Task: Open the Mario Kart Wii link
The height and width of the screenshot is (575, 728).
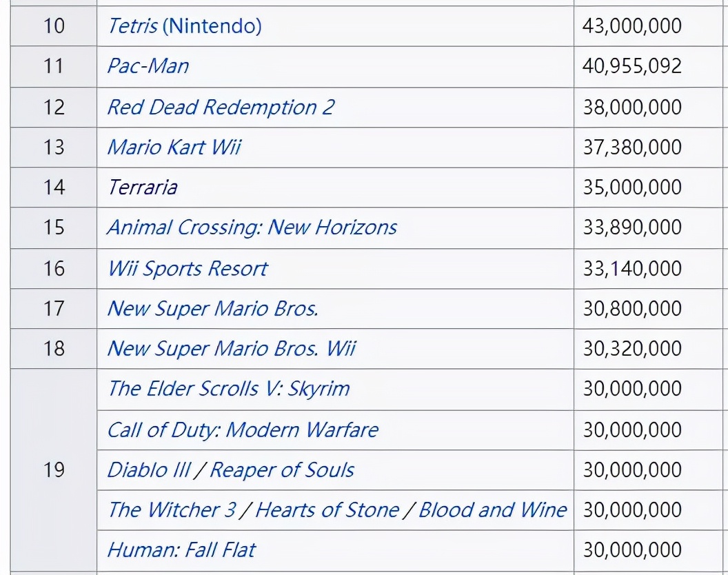Action: click(x=174, y=147)
